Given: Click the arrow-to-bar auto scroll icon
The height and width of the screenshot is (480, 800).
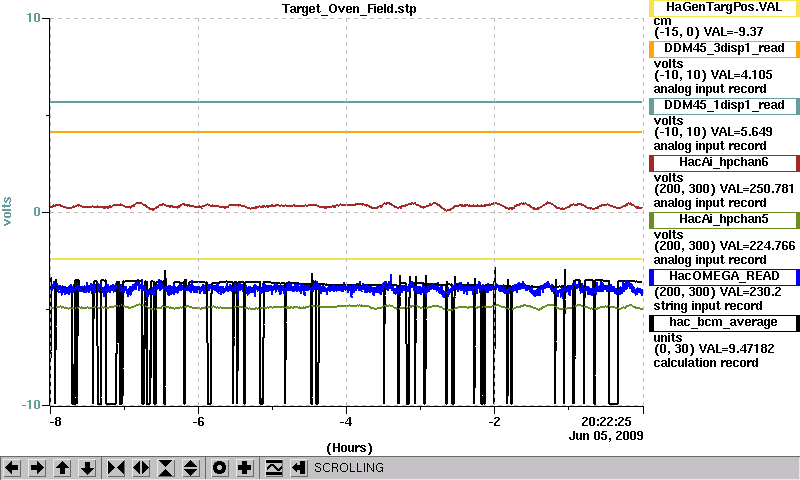Looking at the screenshot, I should point(299,468).
